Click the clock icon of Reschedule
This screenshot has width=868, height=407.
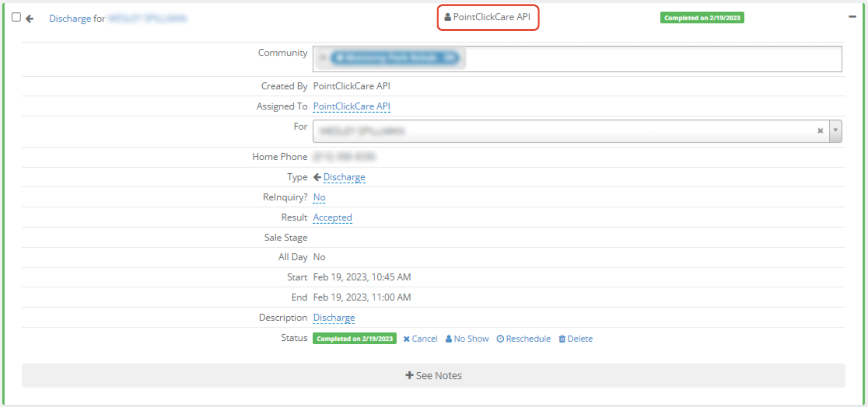coord(500,339)
